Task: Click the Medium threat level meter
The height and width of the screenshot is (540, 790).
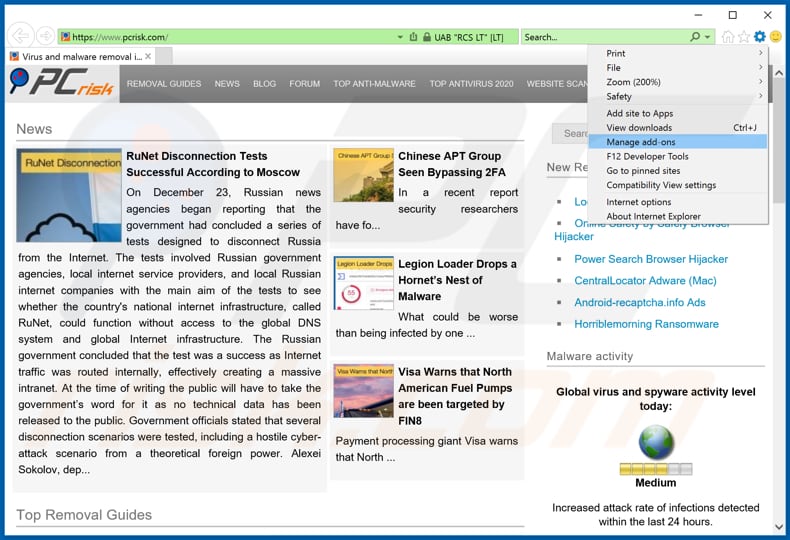Action: coord(656,468)
